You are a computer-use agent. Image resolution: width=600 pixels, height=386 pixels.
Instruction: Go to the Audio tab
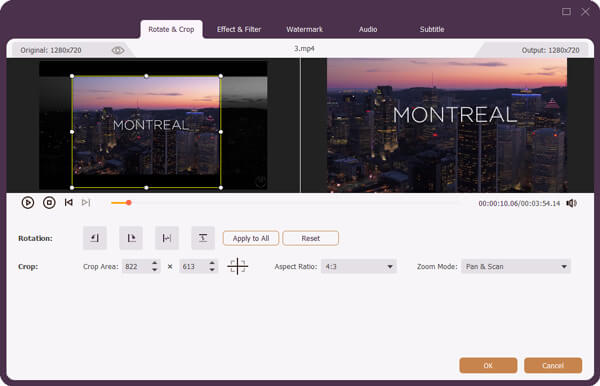[368, 29]
